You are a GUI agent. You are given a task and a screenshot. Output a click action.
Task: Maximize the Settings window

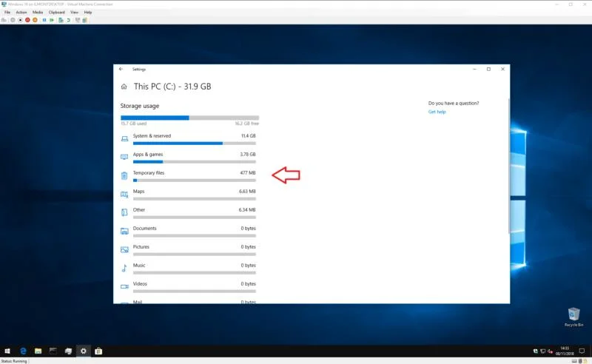tap(488, 69)
